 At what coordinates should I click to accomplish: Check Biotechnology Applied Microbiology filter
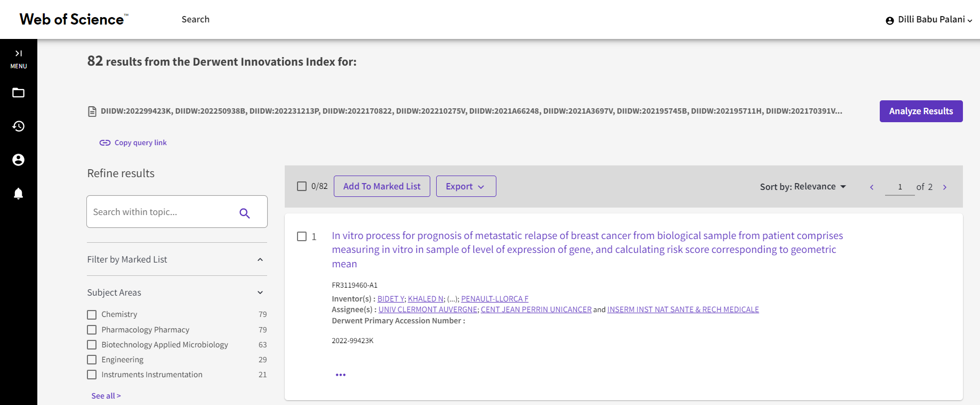click(92, 345)
